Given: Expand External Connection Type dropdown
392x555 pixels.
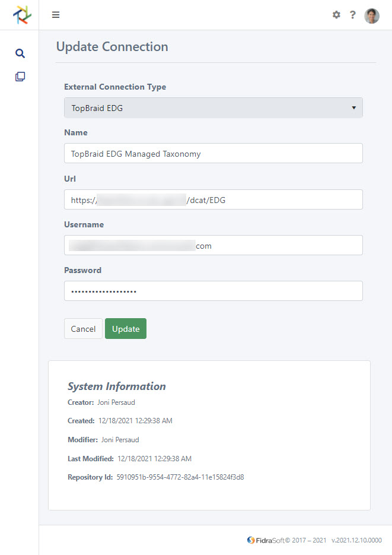Looking at the screenshot, I should click(213, 107).
